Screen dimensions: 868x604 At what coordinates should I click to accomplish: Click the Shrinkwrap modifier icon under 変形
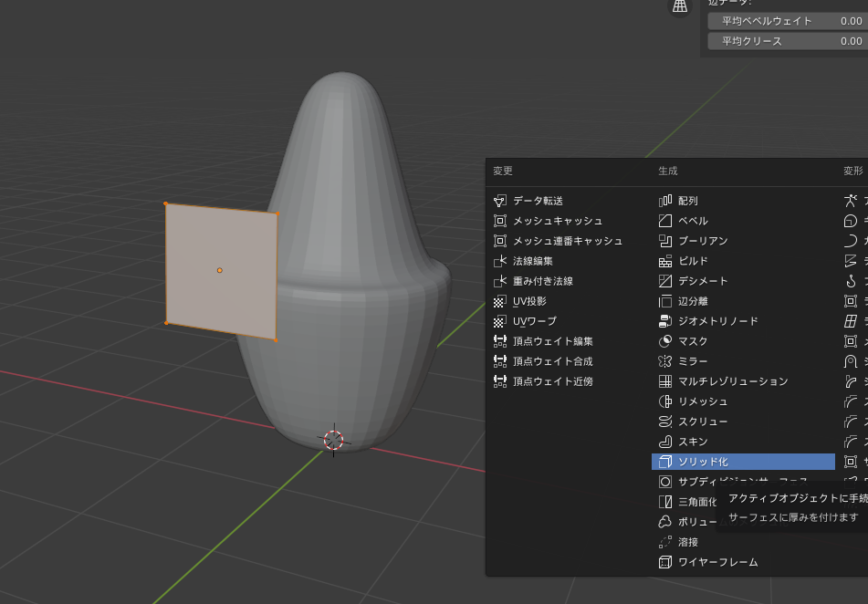point(851,361)
